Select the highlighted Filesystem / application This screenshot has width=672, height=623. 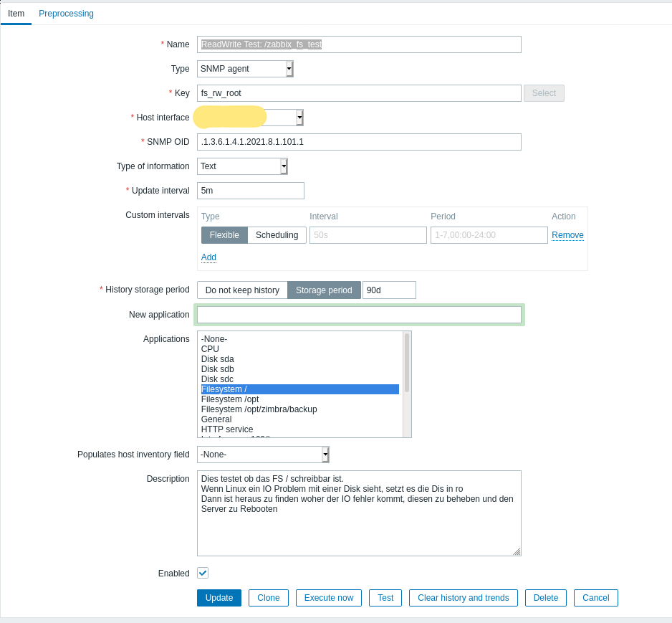(x=300, y=389)
